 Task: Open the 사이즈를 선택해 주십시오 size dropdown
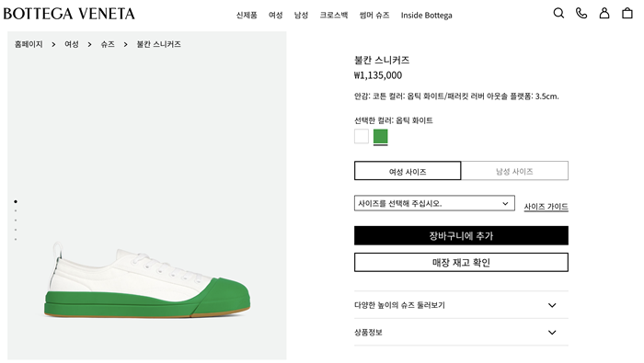coord(434,203)
